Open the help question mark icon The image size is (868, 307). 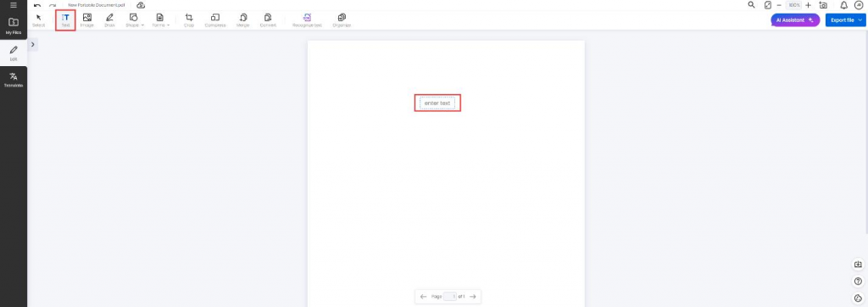click(859, 282)
